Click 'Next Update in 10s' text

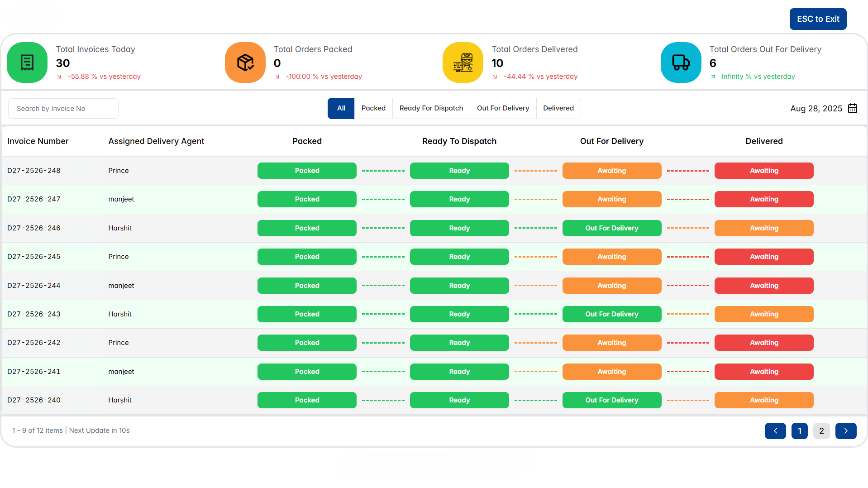[99, 431]
